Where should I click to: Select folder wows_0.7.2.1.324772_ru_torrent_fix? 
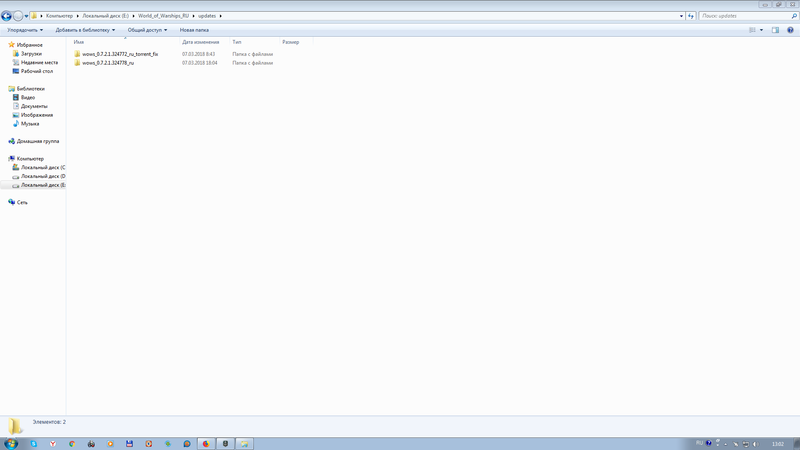pyautogui.click(x=120, y=54)
